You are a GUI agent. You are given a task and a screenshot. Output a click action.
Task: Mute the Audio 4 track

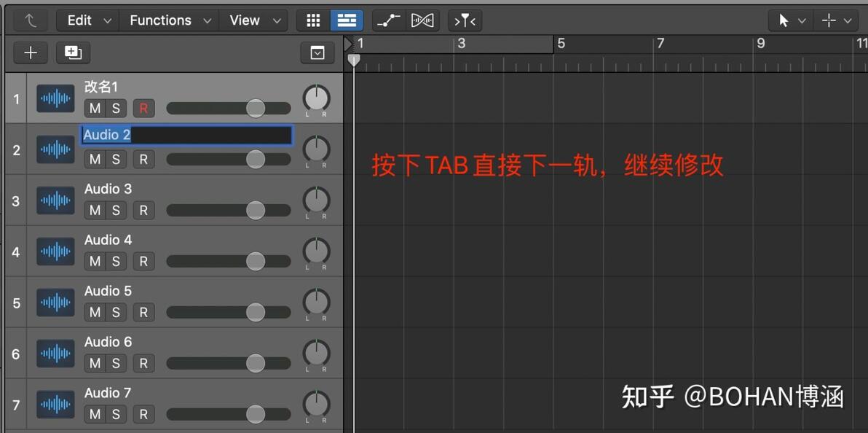click(x=95, y=261)
